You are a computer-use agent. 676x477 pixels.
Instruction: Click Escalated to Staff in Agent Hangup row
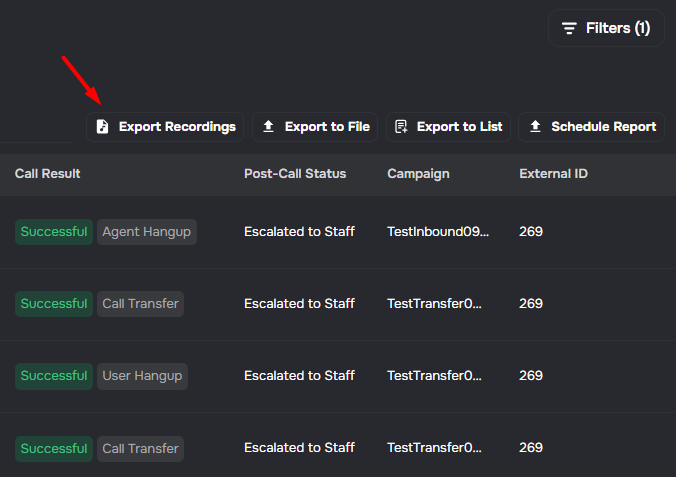(299, 232)
